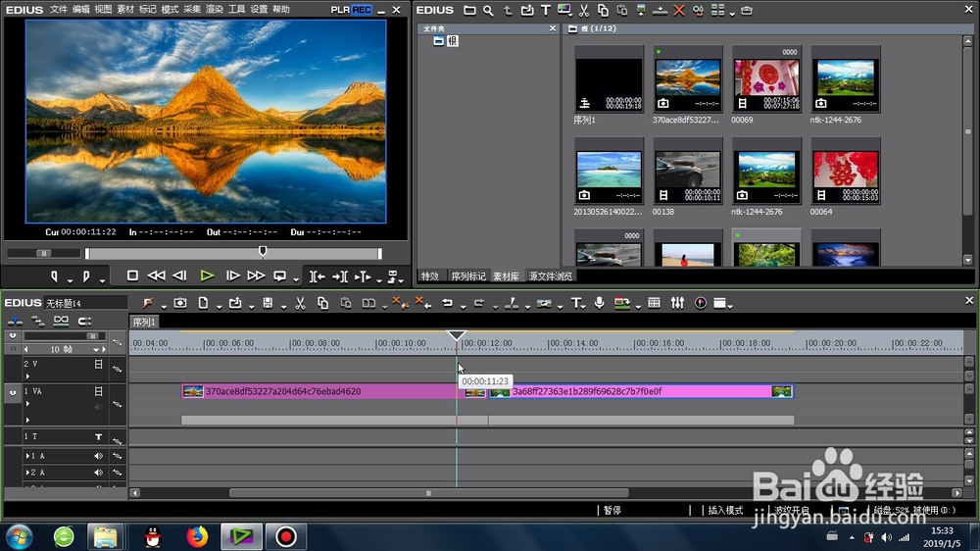Toggle group/link mode icon
Screen dimensions: 980x551
pos(61,321)
